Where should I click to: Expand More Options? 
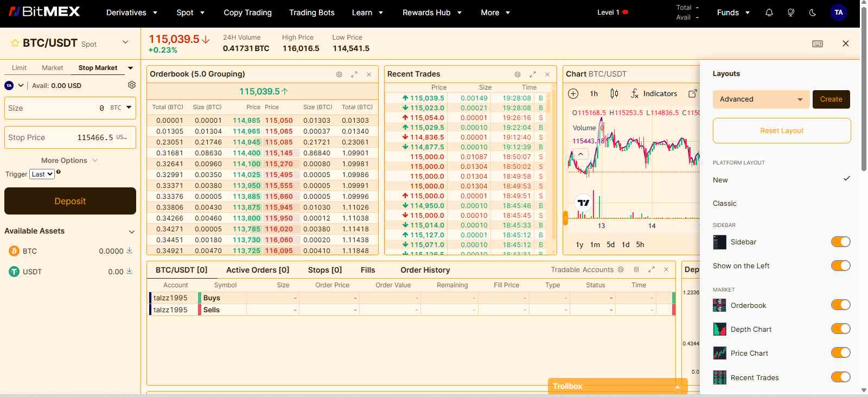(69, 160)
